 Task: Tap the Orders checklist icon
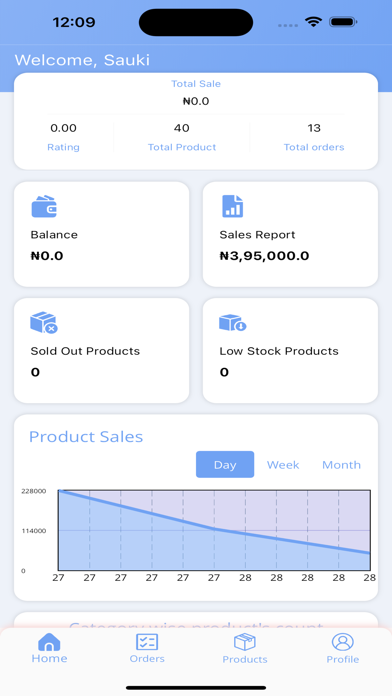tap(147, 642)
